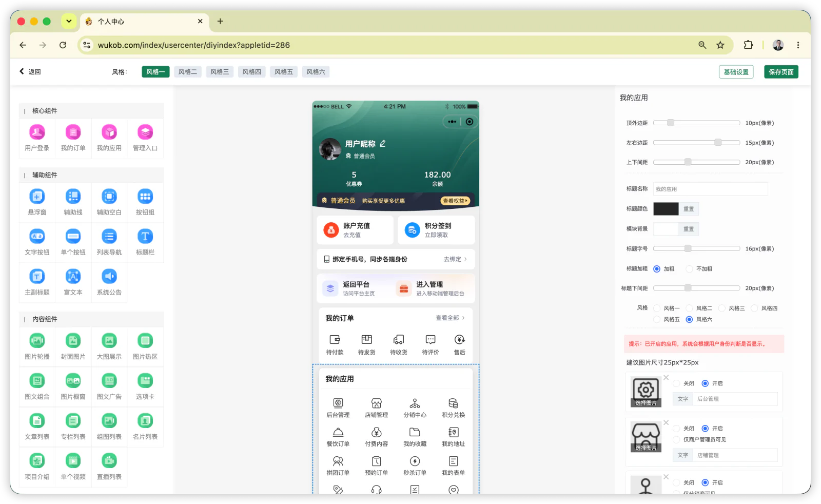Open the 标题颜色 black color swatch
Image resolution: width=821 pixels, height=504 pixels.
pyautogui.click(x=666, y=209)
